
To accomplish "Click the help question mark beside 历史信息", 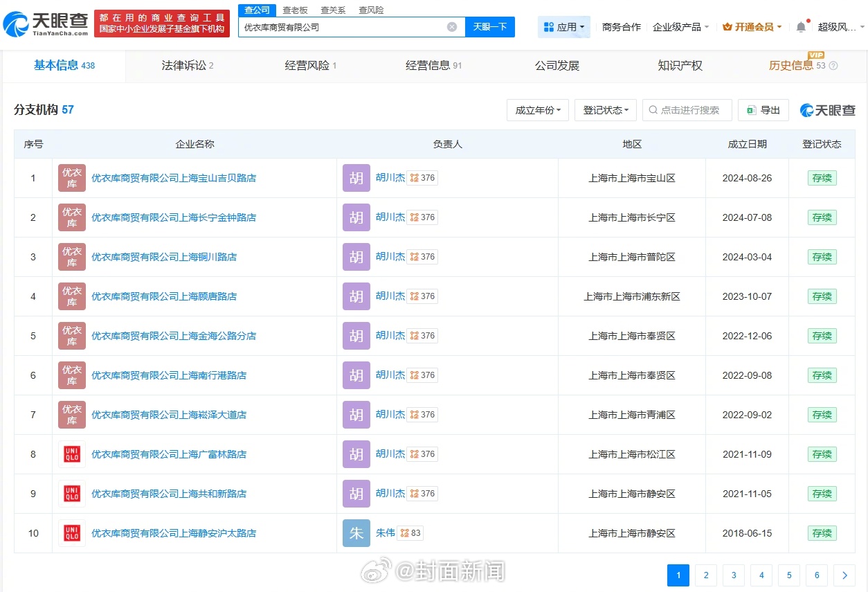I will [x=833, y=66].
